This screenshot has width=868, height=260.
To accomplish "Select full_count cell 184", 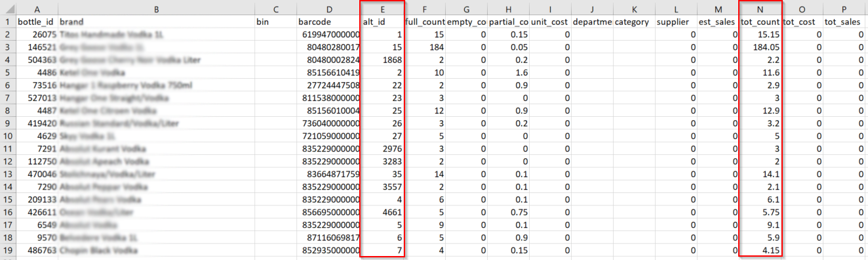I will point(425,47).
